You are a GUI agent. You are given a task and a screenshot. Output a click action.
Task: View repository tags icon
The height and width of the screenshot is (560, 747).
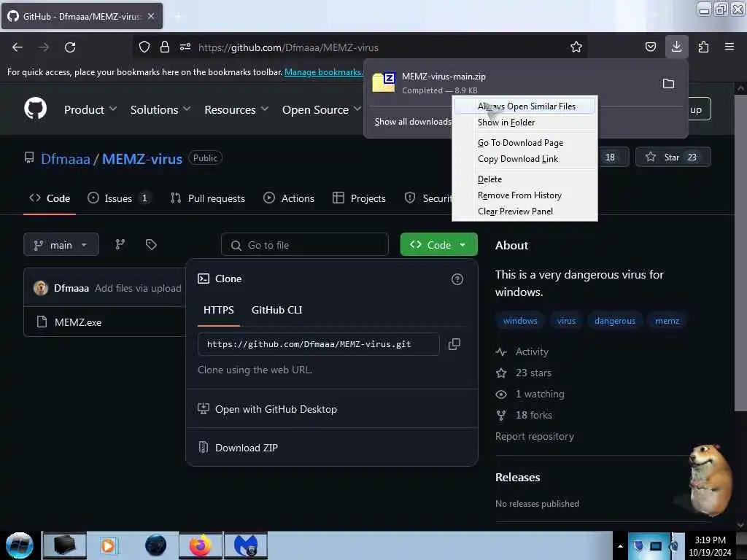pyautogui.click(x=151, y=244)
